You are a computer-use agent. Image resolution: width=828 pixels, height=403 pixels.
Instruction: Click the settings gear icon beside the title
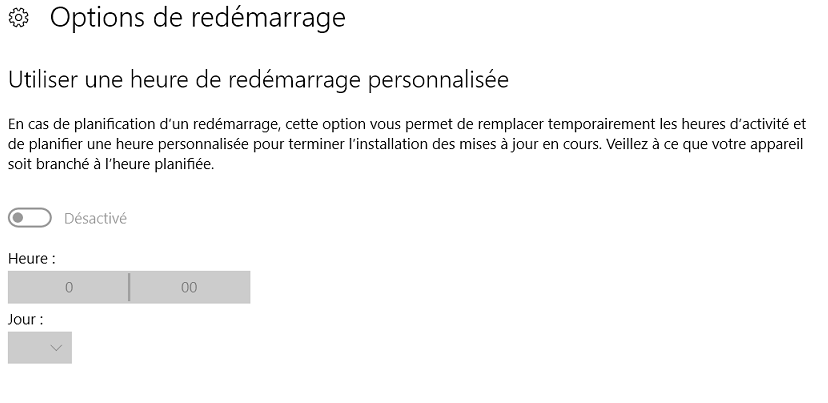[x=19, y=18]
